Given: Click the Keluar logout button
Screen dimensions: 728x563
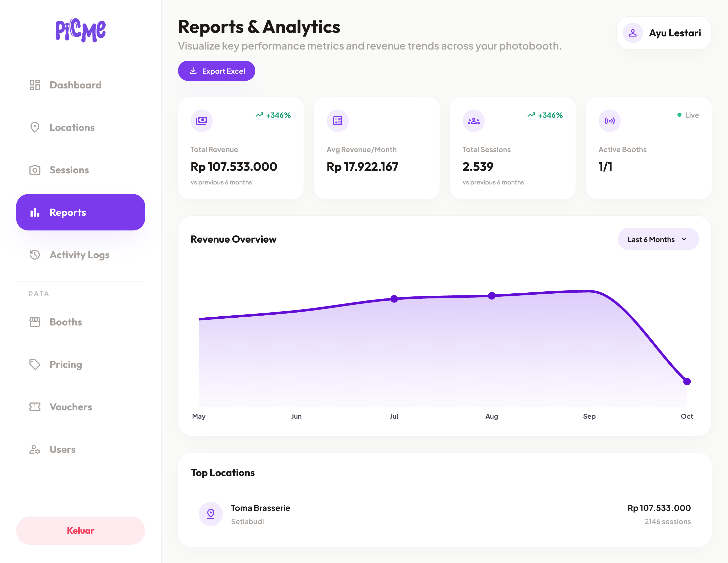Looking at the screenshot, I should click(81, 531).
